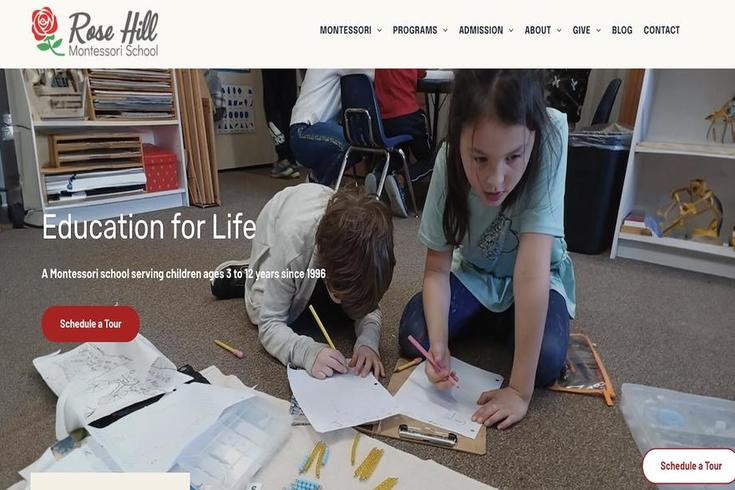Click the red Schedule a Tour button

tap(90, 324)
